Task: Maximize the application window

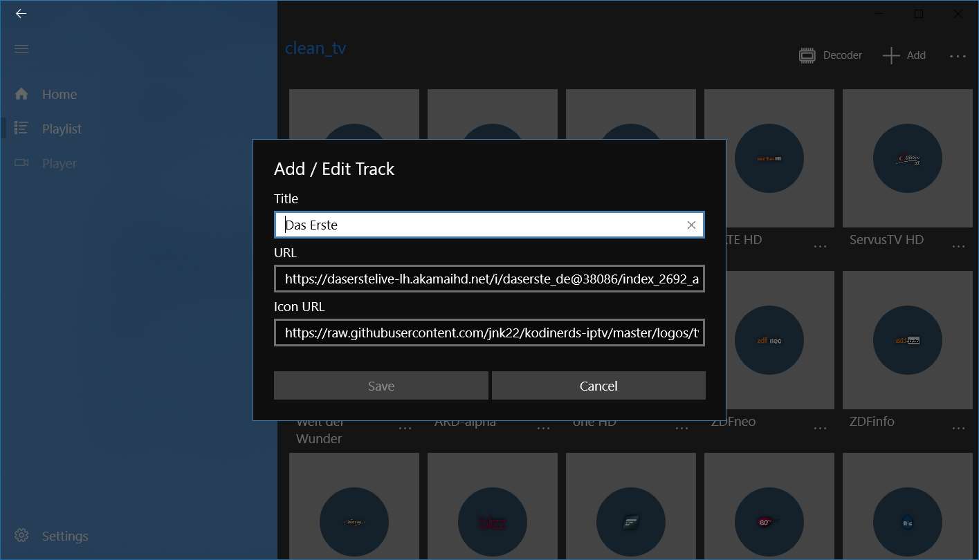Action: point(918,14)
